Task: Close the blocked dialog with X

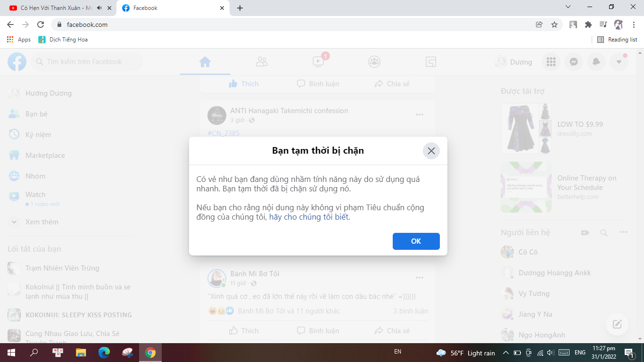Action: [x=431, y=151]
